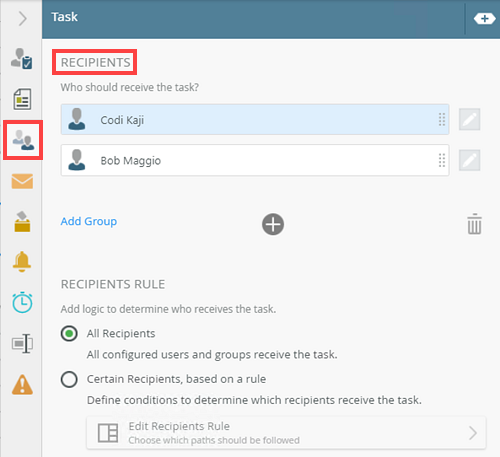This screenshot has height=457, width=500.
Task: Open the Email notification envelope tab
Action: pos(22,181)
